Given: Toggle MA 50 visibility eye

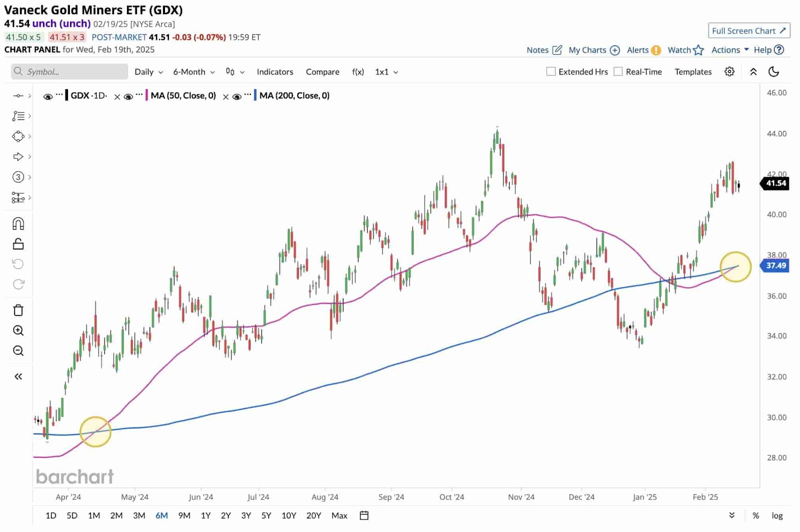Looking at the screenshot, I should pos(128,96).
